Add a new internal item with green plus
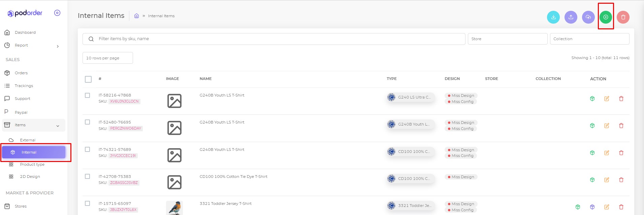This screenshot has height=215, width=644. click(606, 17)
